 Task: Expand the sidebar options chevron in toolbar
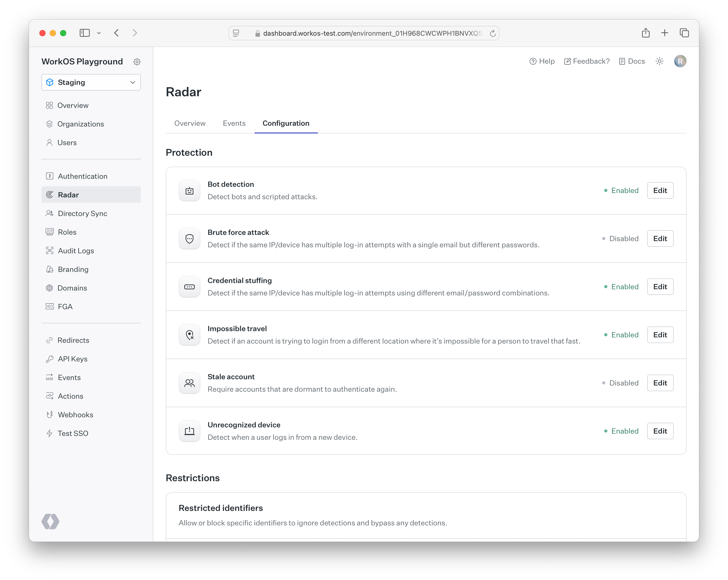(99, 33)
